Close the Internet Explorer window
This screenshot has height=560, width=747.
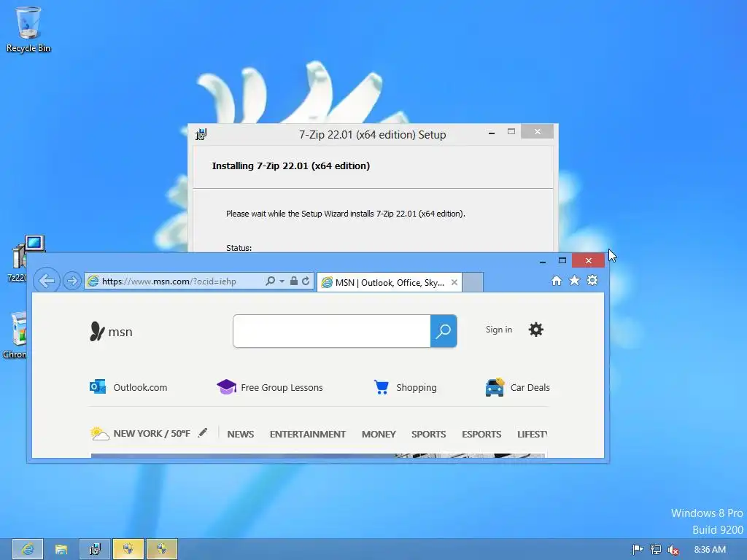(589, 260)
